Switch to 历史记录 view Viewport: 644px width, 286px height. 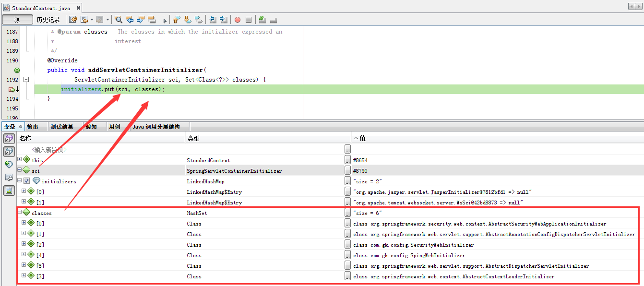tap(48, 20)
